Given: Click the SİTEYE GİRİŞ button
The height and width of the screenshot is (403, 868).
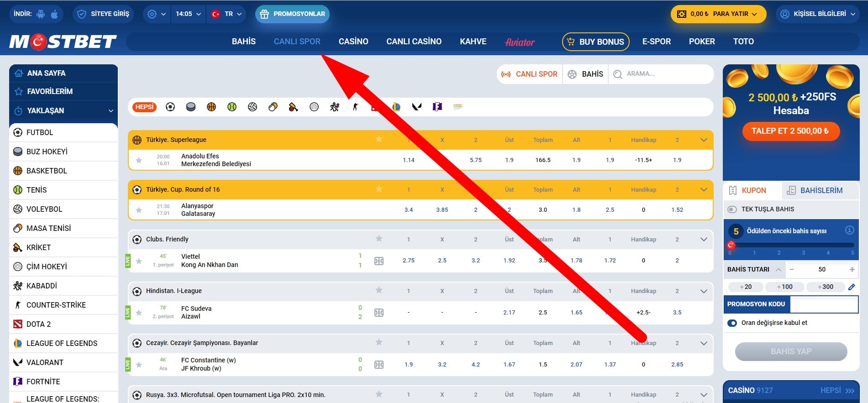Looking at the screenshot, I should pos(103,14).
